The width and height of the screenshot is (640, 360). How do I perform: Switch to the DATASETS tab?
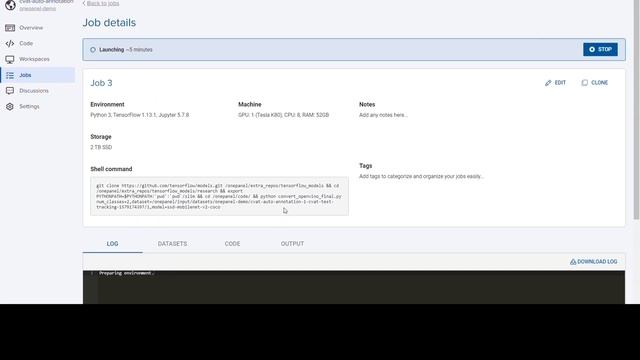[x=172, y=244]
